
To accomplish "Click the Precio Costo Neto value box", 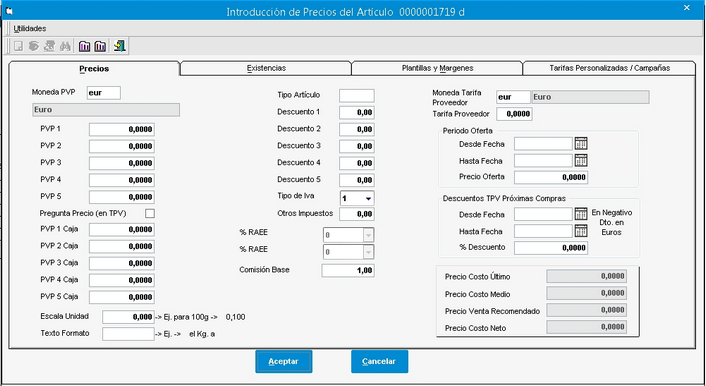I will tap(587, 327).
